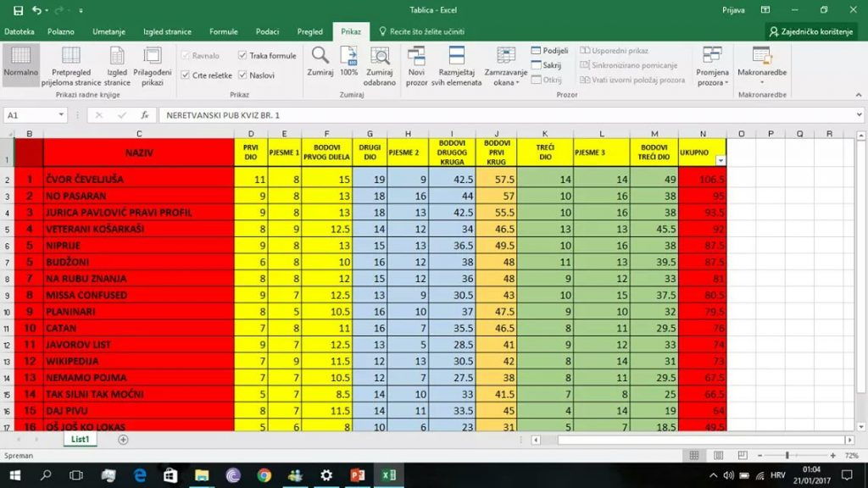Screen dimensions: 868x488
Task: Toggle the Naslovi checkbox
Action: (x=243, y=75)
